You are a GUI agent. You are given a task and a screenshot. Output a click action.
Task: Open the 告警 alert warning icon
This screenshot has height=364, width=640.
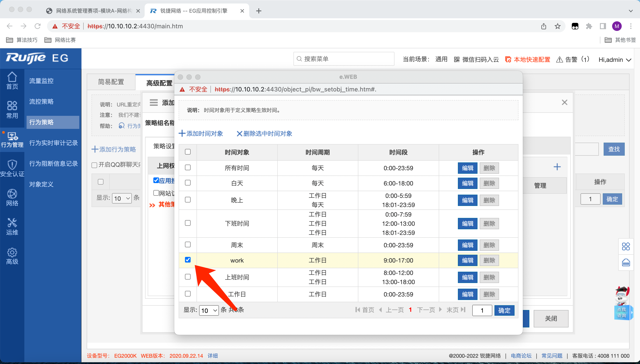click(559, 59)
